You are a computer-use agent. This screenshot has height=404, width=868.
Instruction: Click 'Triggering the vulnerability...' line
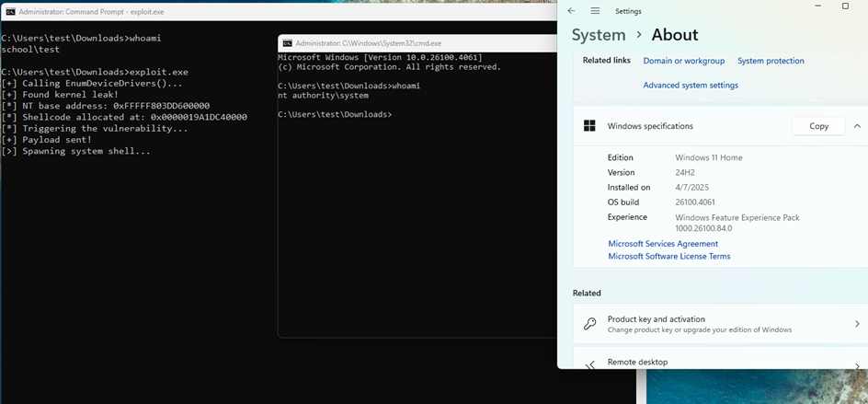[95, 129]
